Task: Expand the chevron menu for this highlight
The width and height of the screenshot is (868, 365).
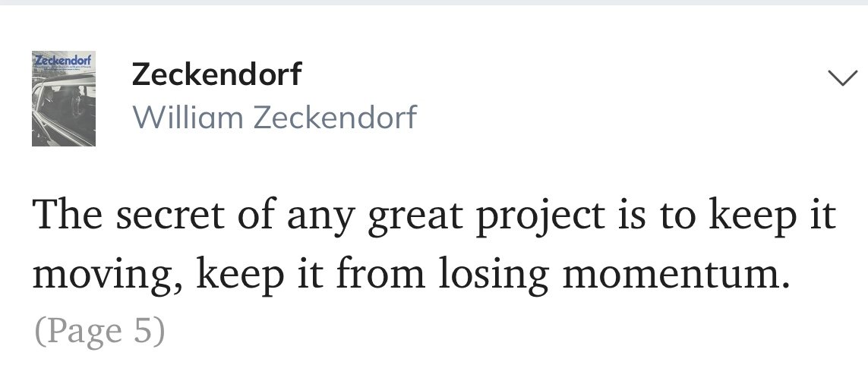Action: 842,78
